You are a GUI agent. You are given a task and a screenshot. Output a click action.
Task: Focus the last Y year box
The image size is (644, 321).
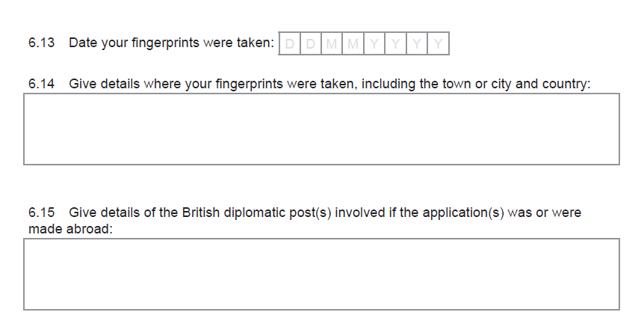point(439,43)
